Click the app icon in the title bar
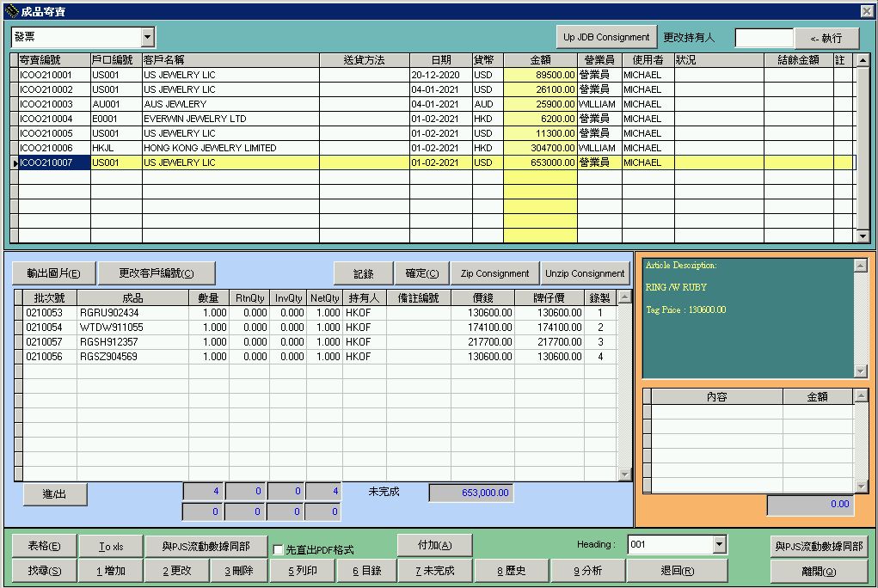The width and height of the screenshot is (878, 588). 11,11
